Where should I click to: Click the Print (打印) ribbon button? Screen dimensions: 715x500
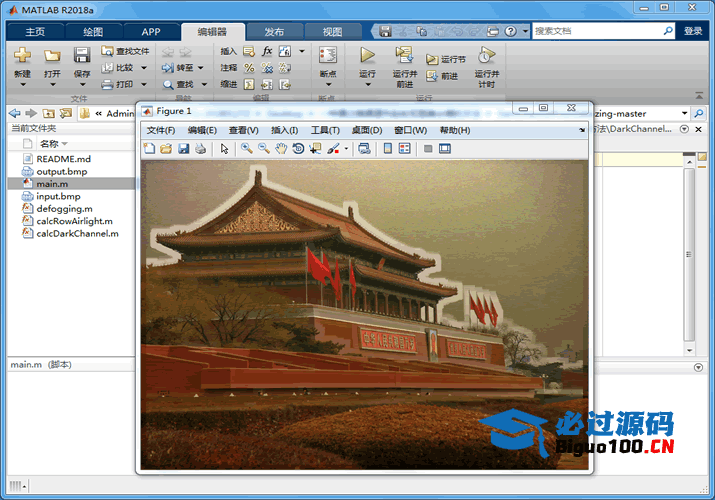pyautogui.click(x=118, y=84)
